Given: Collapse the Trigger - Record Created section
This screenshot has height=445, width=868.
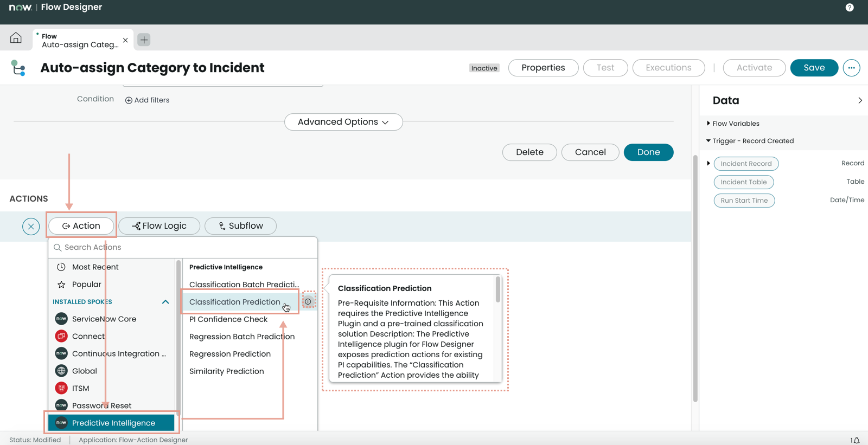Looking at the screenshot, I should click(709, 141).
